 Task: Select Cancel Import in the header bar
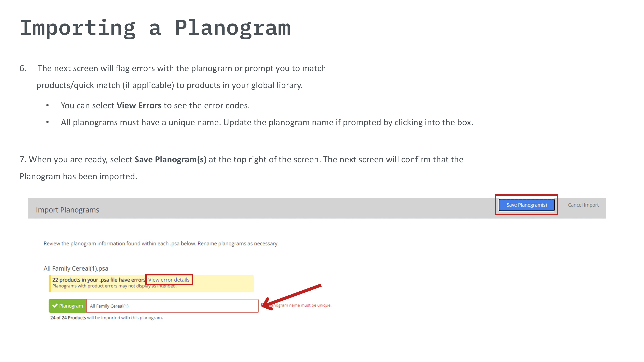[x=583, y=205]
